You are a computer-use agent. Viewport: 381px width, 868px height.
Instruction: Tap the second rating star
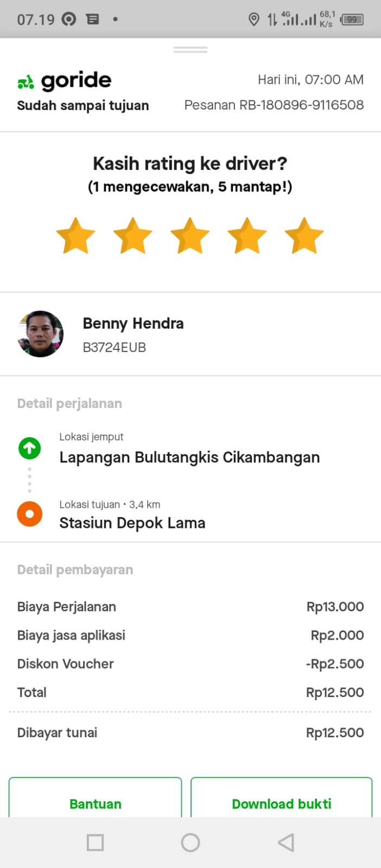(x=133, y=236)
